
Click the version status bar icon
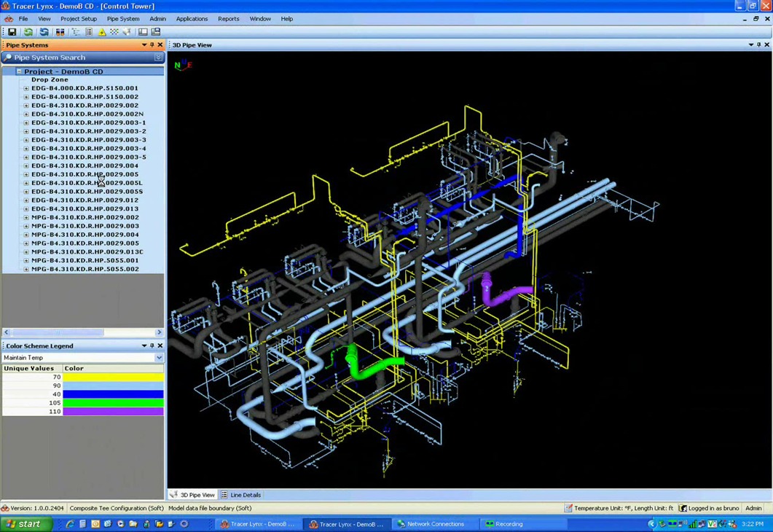[5, 508]
